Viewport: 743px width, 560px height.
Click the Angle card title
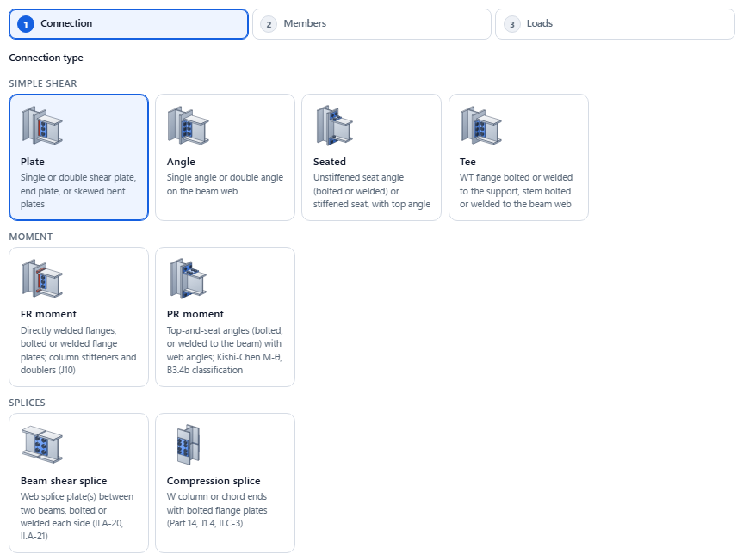pyautogui.click(x=181, y=162)
